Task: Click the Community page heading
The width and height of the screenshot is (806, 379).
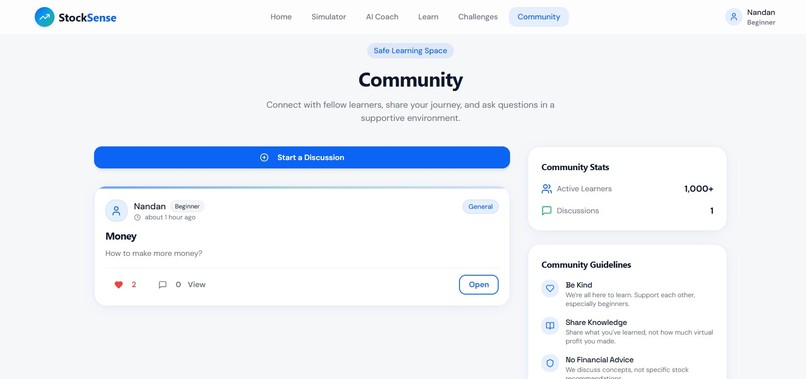Action: tap(410, 80)
